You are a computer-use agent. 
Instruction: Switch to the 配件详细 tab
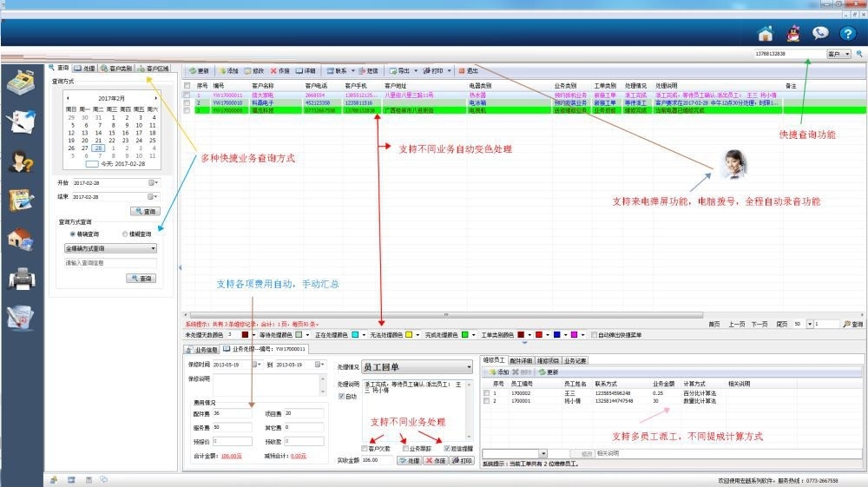pos(521,361)
